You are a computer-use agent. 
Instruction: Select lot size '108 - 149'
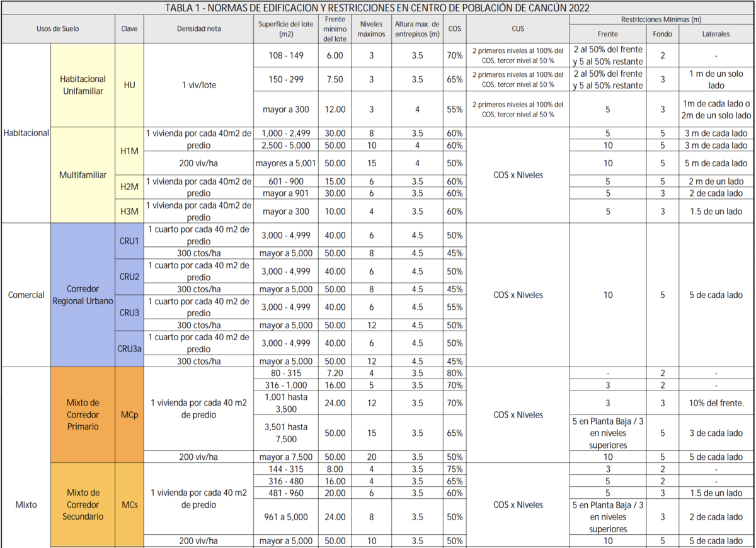pos(286,55)
